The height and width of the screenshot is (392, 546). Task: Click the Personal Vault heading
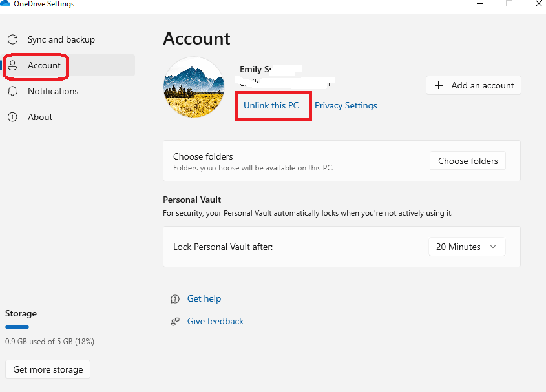pos(192,200)
